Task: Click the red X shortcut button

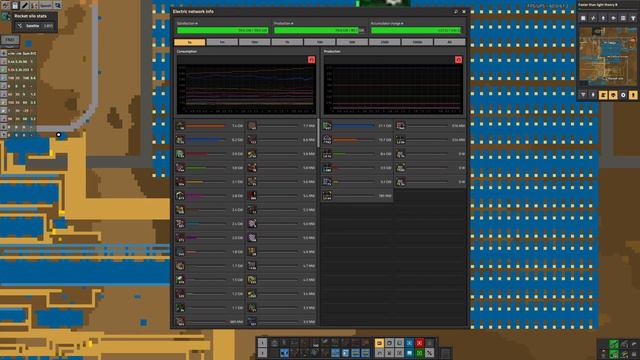Action: pyautogui.click(x=419, y=343)
